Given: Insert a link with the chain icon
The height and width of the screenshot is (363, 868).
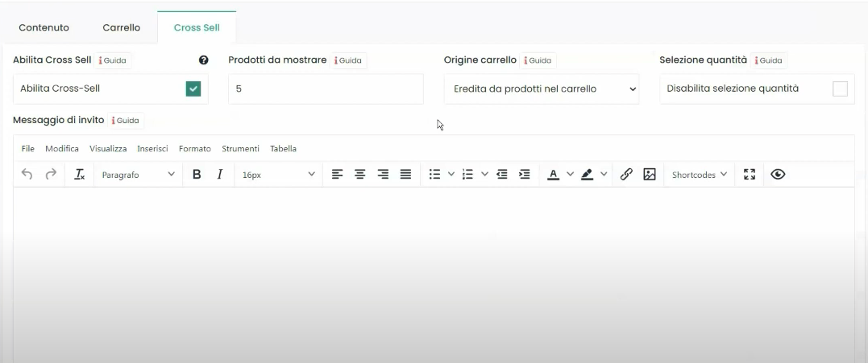Looking at the screenshot, I should 626,175.
